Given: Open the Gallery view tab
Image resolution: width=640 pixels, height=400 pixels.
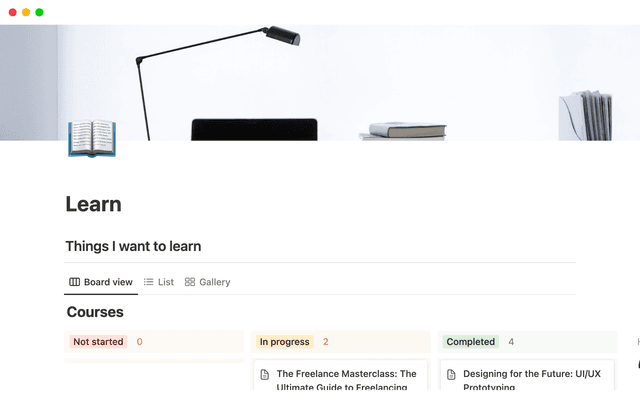Looking at the screenshot, I should [208, 282].
